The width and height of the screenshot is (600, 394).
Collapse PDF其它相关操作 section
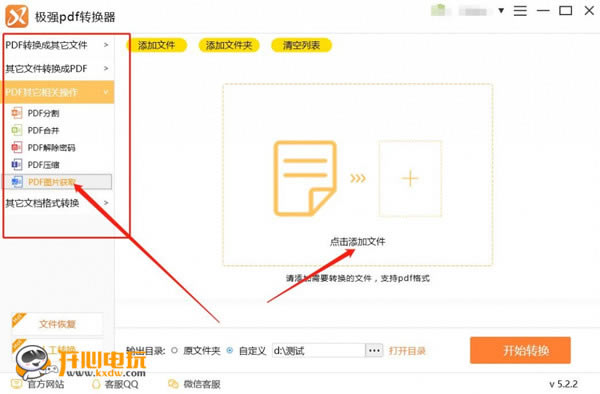tap(57, 92)
